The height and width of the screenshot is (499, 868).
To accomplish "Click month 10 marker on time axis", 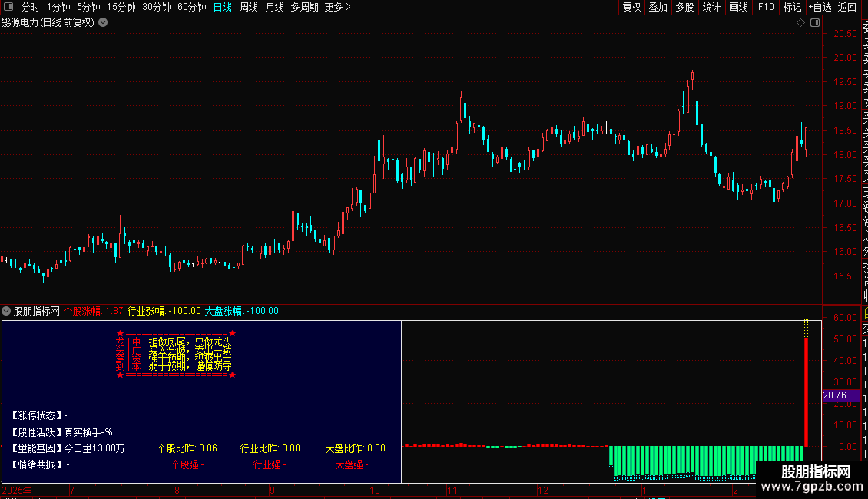I will tap(375, 491).
